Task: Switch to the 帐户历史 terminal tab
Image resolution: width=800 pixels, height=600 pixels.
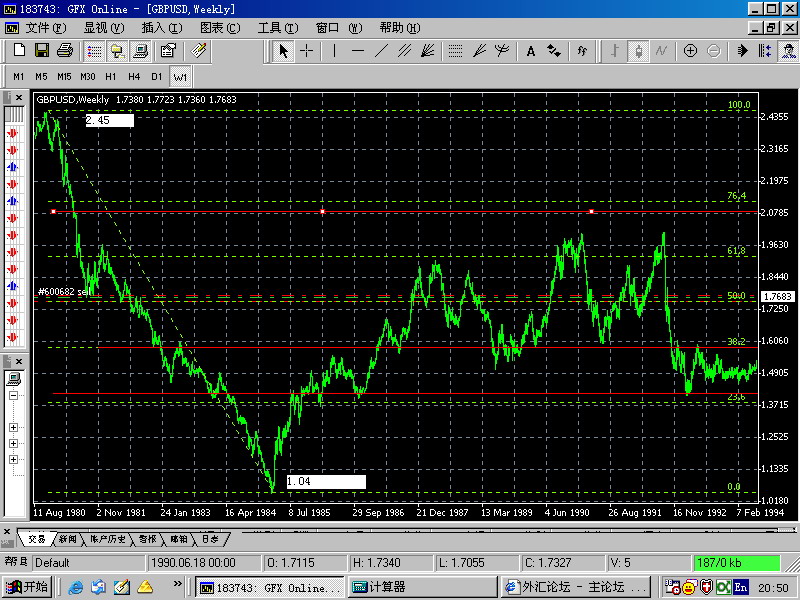Action: pyautogui.click(x=108, y=539)
